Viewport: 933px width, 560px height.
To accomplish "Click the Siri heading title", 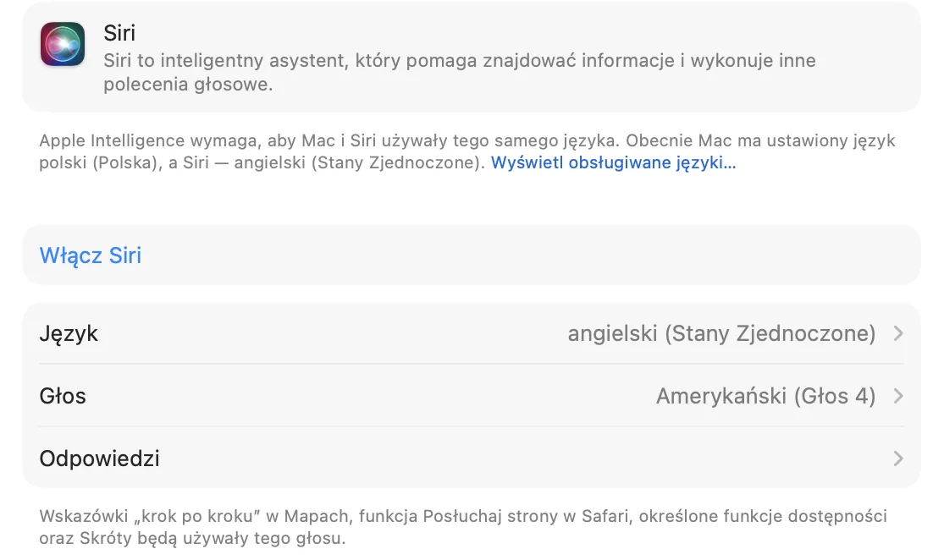I will tap(119, 33).
